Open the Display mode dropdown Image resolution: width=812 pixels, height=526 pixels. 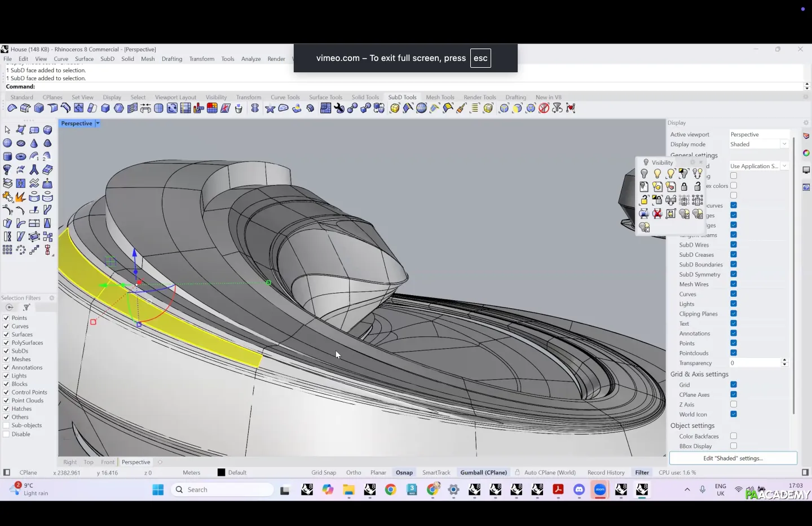click(784, 144)
